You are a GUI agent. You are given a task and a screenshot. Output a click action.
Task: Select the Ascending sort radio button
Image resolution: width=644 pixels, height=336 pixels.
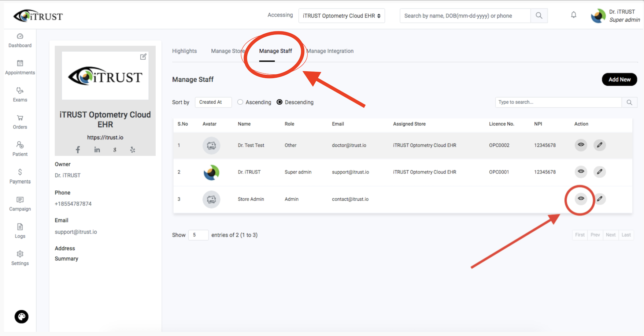click(240, 102)
